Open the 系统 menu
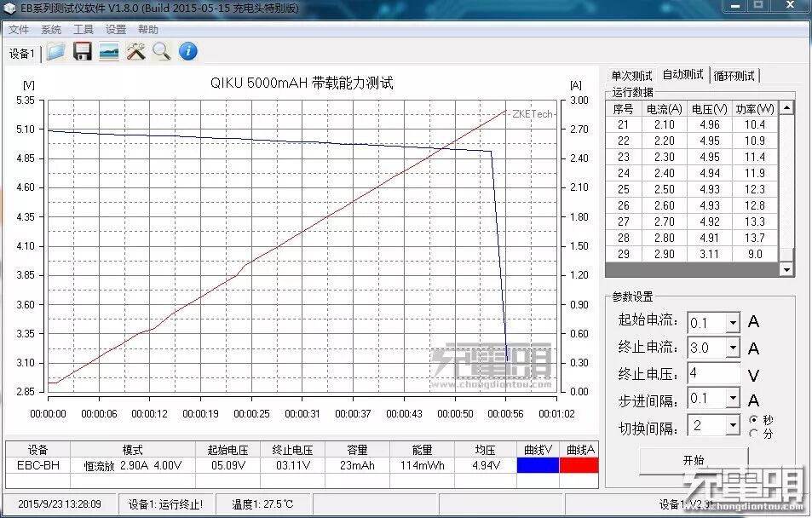 tap(51, 30)
